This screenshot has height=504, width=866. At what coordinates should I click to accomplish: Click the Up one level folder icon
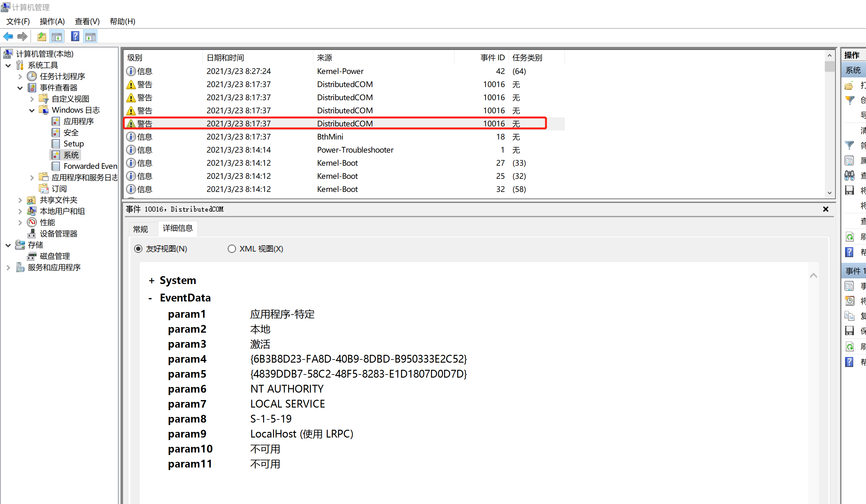pyautogui.click(x=42, y=37)
